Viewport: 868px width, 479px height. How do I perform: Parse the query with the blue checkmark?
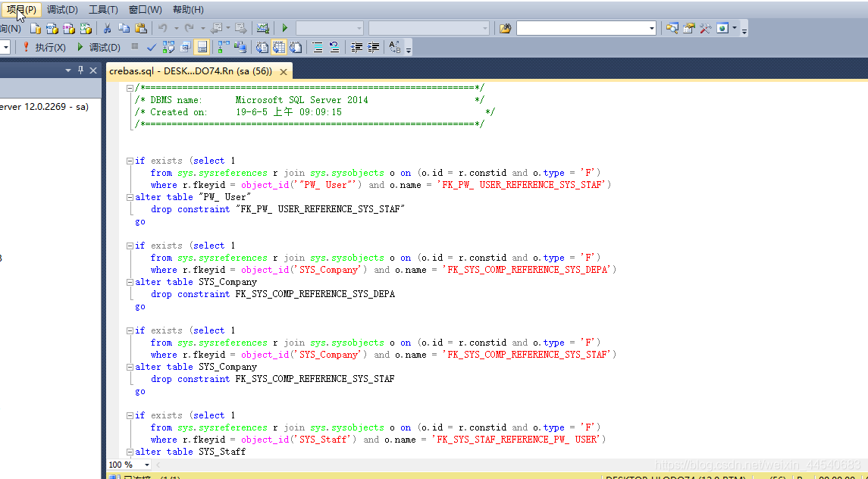coord(151,47)
